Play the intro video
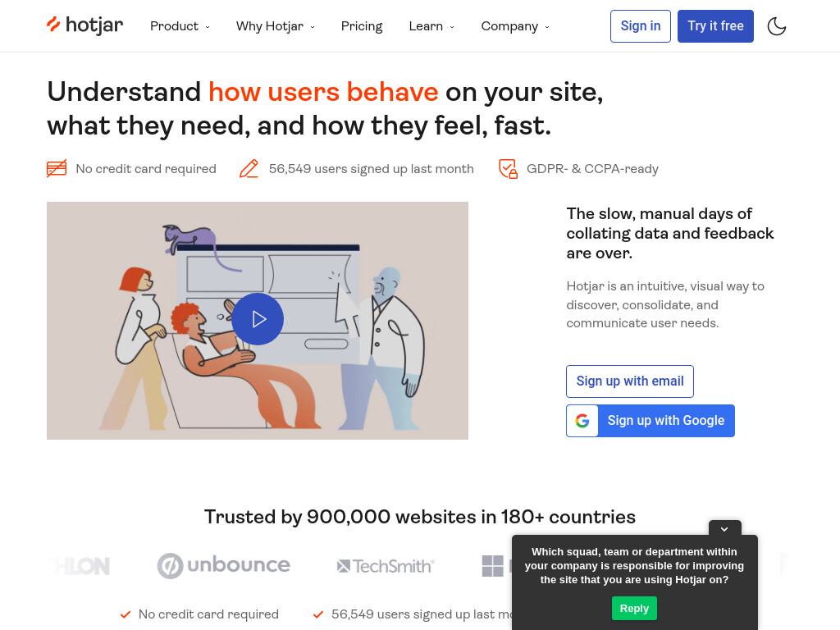 click(258, 319)
